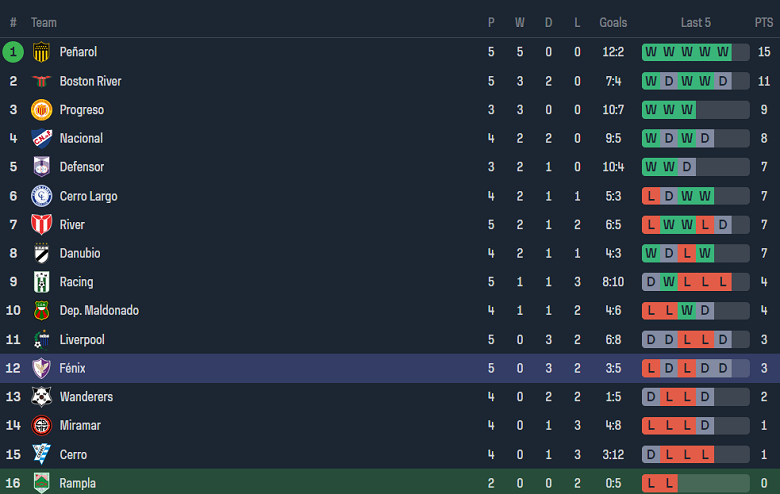Click the Peñarol club crest
This screenshot has width=780, height=494.
(x=41, y=52)
